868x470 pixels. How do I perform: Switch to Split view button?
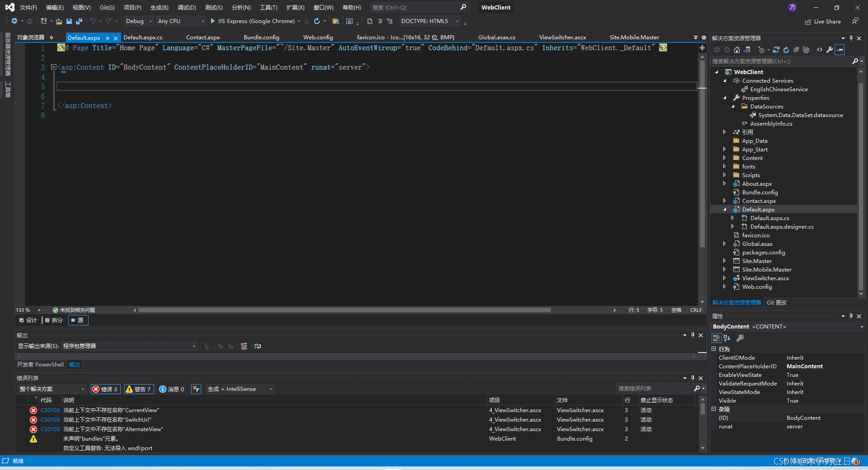point(54,320)
